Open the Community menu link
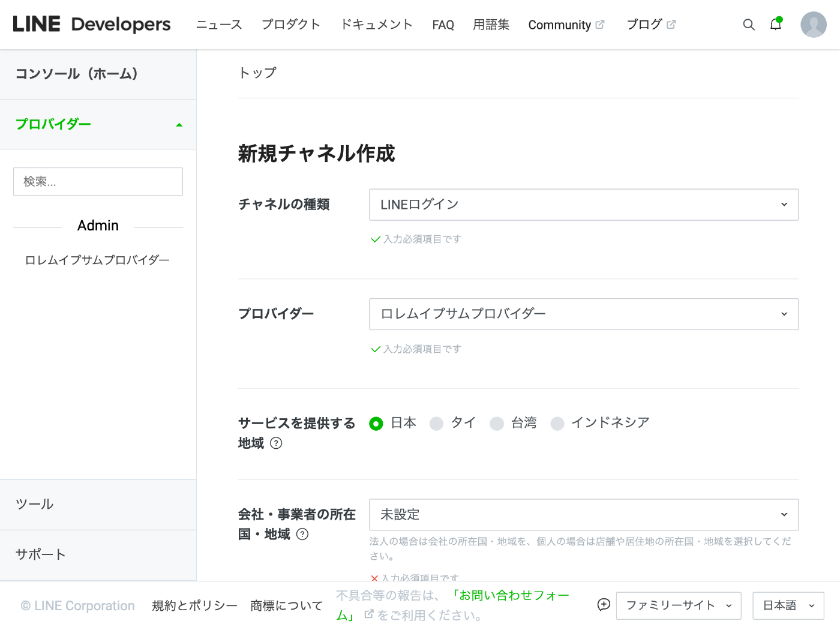Viewport: 840px width, 630px height. coord(560,25)
